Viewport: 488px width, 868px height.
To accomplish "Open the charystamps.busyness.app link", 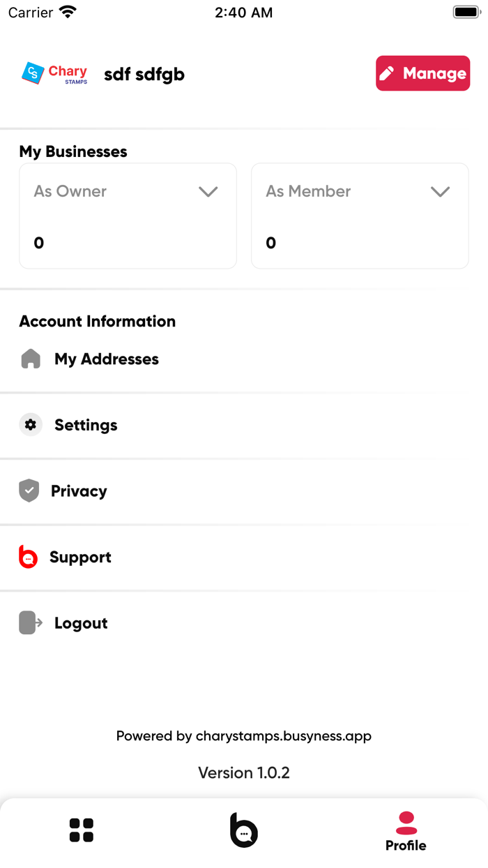I will tap(283, 736).
